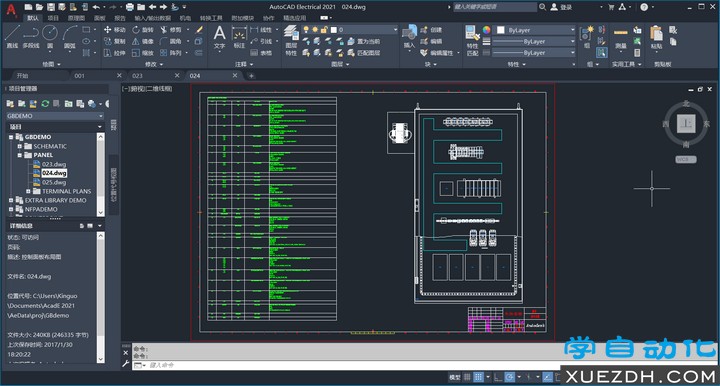
Task: Open the object color ByLayer dropdown
Action: (535, 30)
